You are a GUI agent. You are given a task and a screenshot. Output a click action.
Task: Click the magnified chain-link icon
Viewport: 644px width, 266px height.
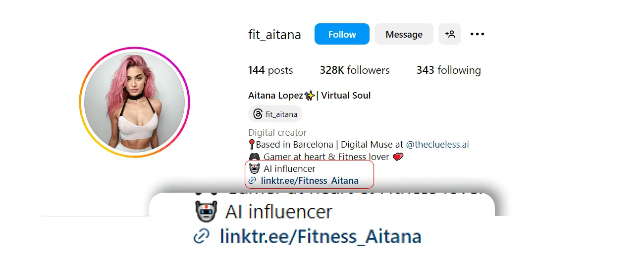201,236
